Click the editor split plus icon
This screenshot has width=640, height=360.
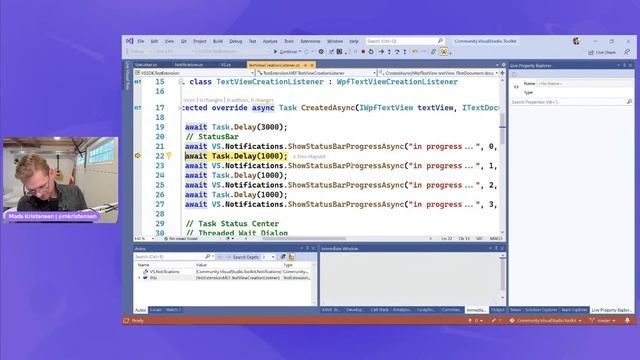[x=502, y=73]
